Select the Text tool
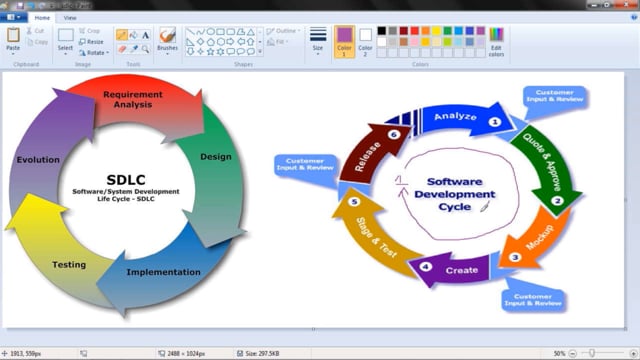This screenshot has width=640, height=360. (145, 35)
